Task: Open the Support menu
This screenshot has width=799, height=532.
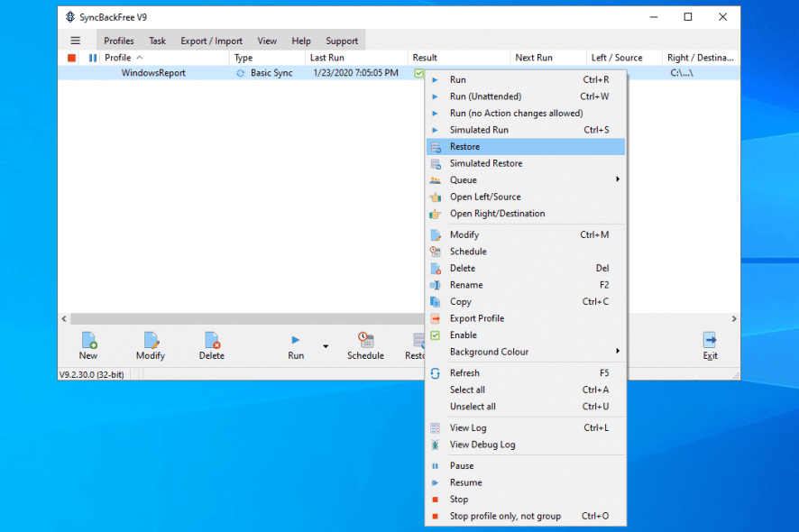Action: [342, 41]
